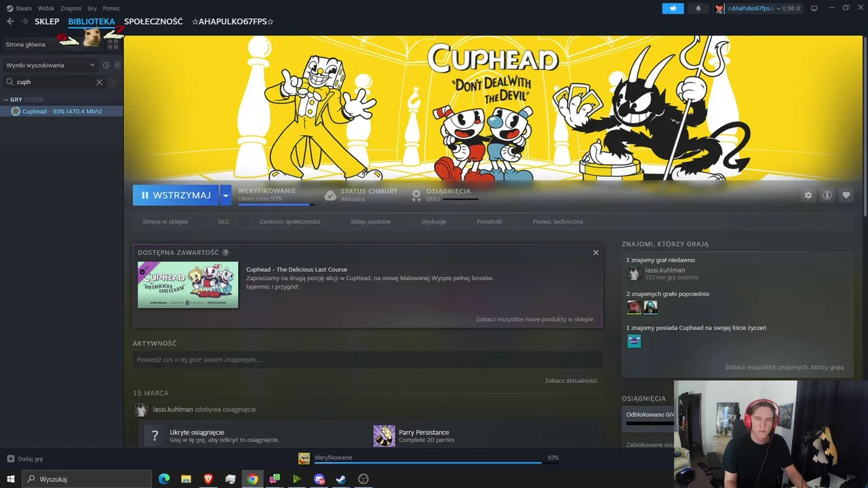868x488 pixels.
Task: Open the DLC link
Action: tap(224, 222)
